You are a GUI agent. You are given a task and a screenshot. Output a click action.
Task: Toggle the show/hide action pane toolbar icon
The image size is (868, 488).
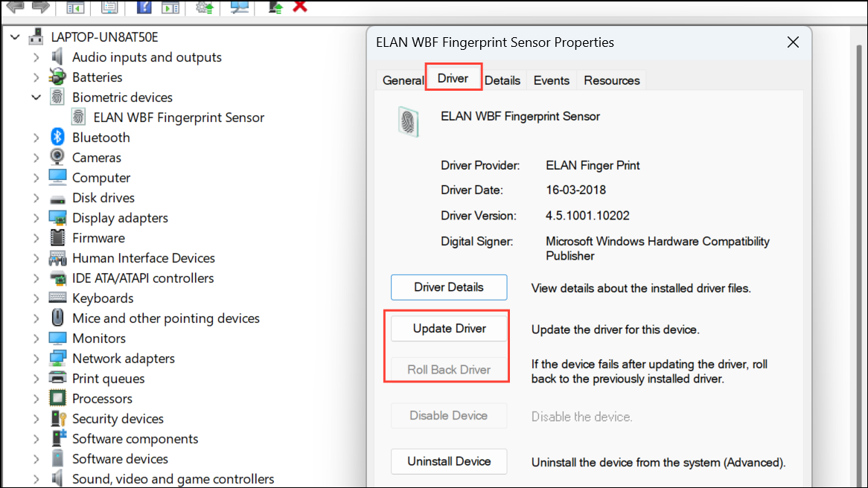pyautogui.click(x=170, y=7)
